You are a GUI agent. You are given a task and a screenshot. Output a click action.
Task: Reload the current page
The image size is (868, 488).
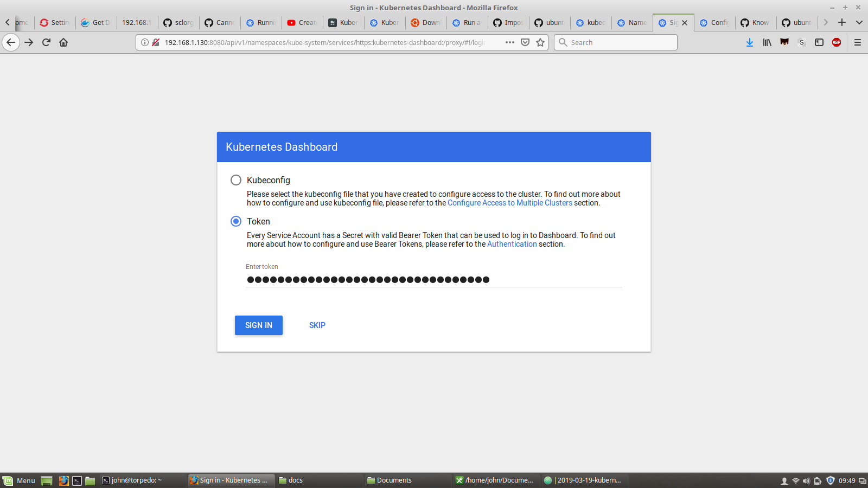click(x=46, y=42)
